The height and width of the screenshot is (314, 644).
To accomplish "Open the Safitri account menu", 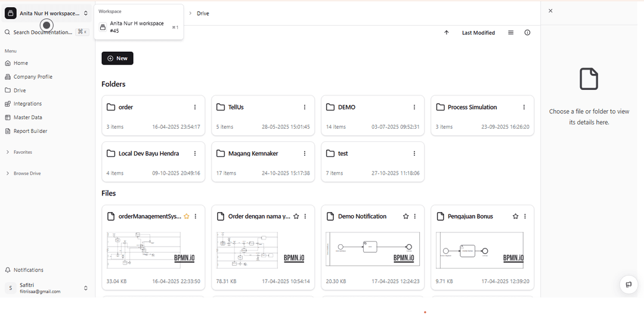I will (x=47, y=288).
